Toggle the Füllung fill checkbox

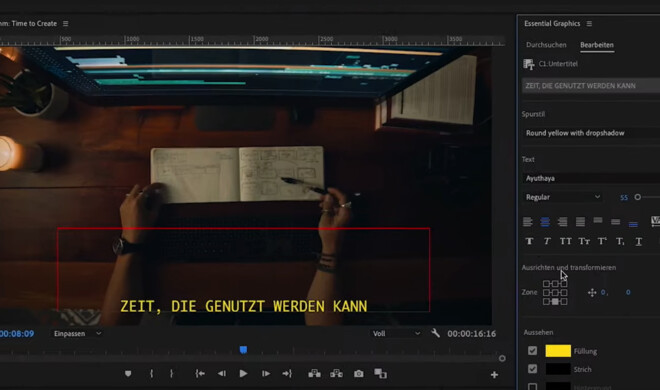[532, 351]
